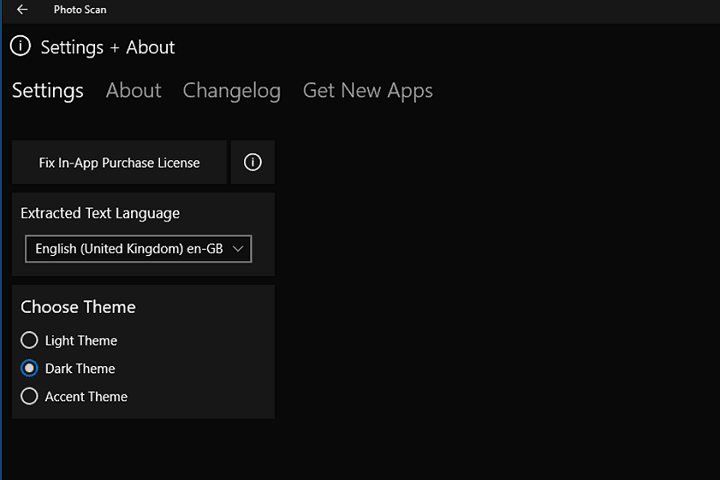Open the About tab
The image size is (720, 480).
click(134, 90)
